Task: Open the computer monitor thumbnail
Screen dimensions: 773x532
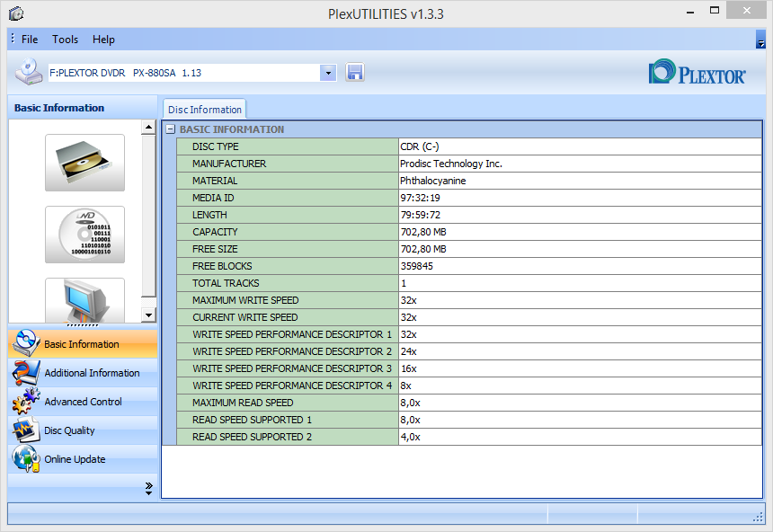Action: pos(84,300)
